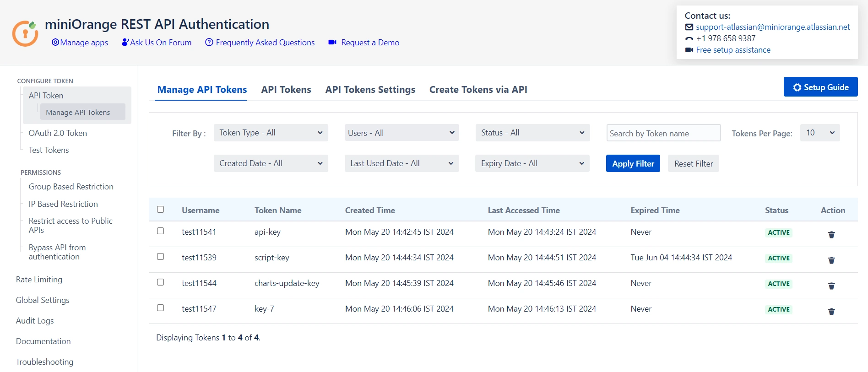Click the Tue Jun 04 expiry time cell

click(x=681, y=258)
